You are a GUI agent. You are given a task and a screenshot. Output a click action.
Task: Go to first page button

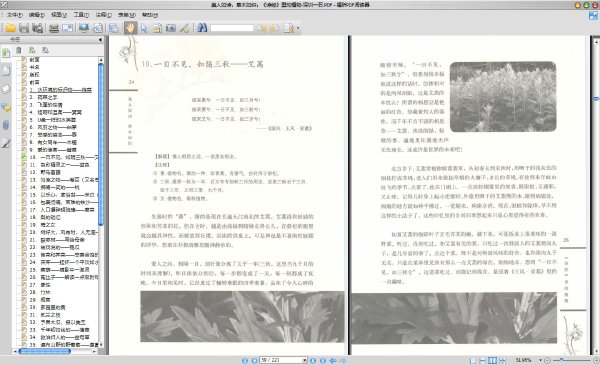point(245,360)
